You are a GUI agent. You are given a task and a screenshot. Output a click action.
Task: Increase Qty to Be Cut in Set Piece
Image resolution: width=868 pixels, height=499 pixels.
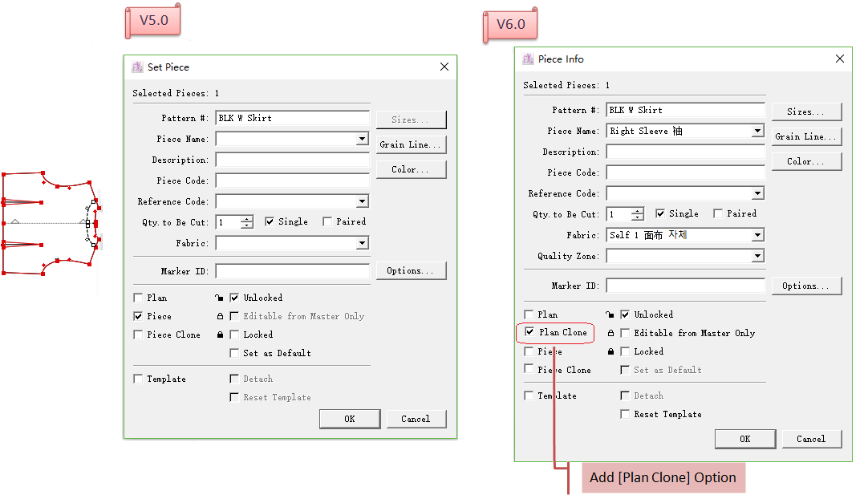click(x=247, y=218)
